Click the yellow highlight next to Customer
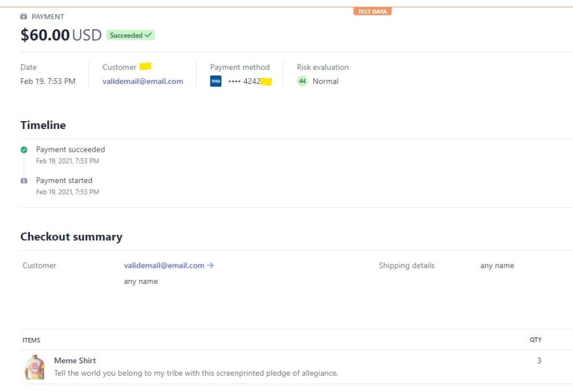 click(x=145, y=66)
